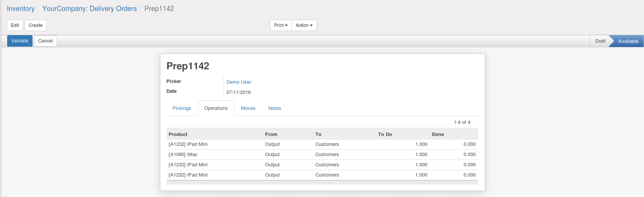
Task: Open the Print dropdown menu
Action: [x=281, y=25]
